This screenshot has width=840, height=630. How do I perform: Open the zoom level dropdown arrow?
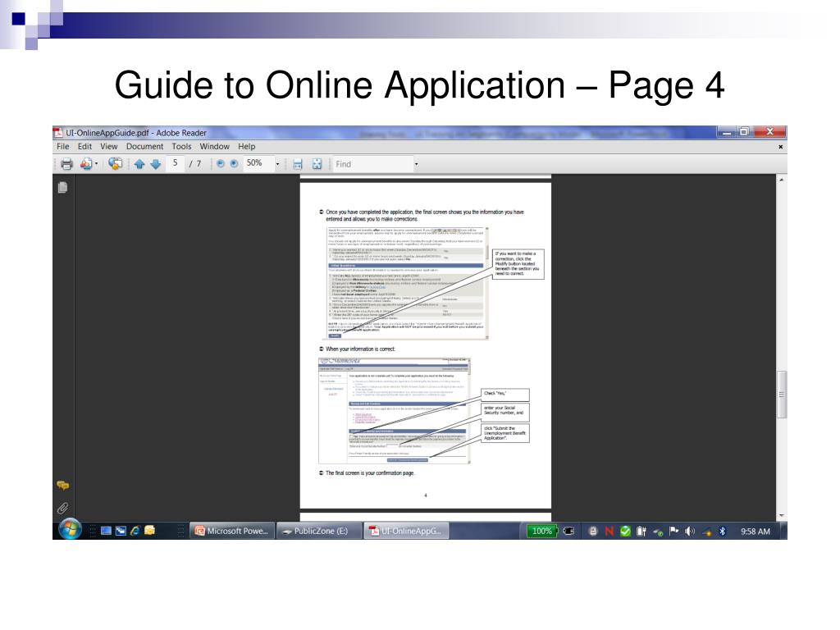coord(277,164)
